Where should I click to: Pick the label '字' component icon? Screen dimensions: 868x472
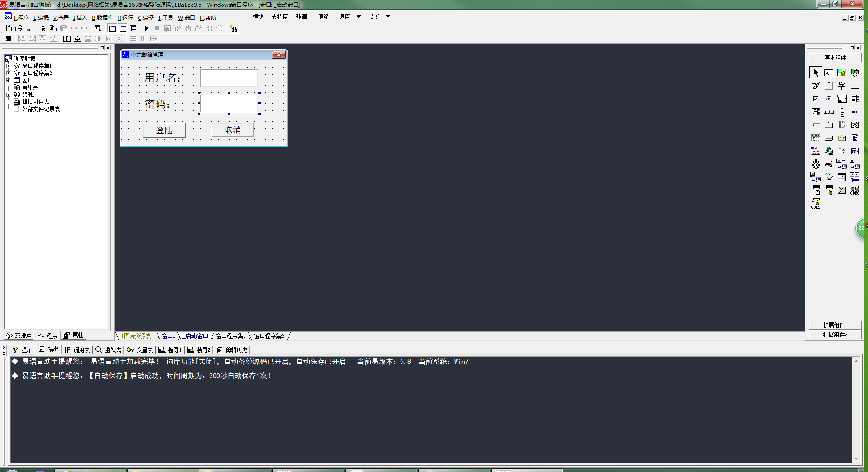(x=842, y=86)
